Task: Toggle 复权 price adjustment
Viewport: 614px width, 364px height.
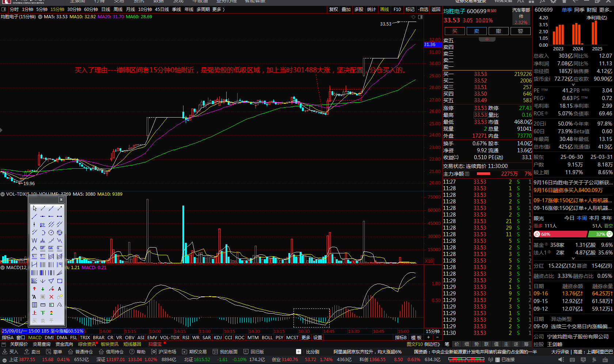Action: [x=334, y=9]
